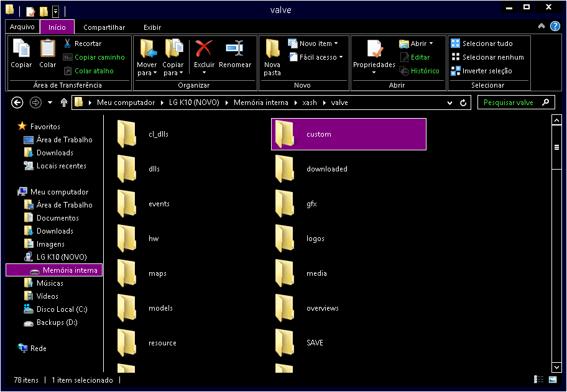The width and height of the screenshot is (567, 392).
Task: Switch to the Início ribbon tab
Action: (57, 27)
